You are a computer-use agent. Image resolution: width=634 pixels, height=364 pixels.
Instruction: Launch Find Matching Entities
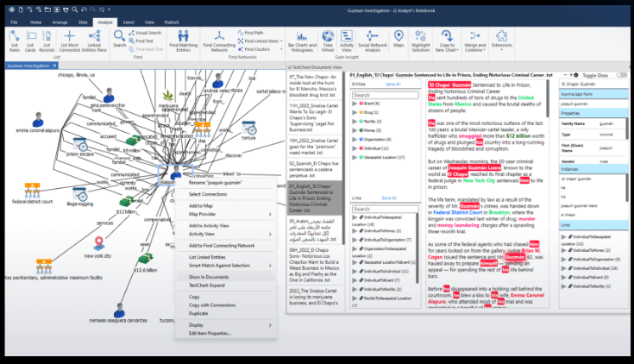point(183,41)
